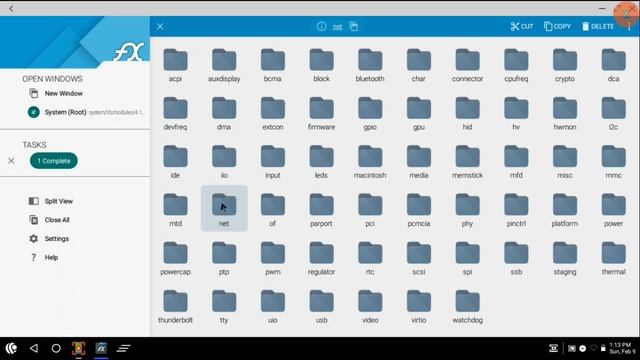Open the pcmcia folder
This screenshot has width=640, height=360.
click(419, 210)
